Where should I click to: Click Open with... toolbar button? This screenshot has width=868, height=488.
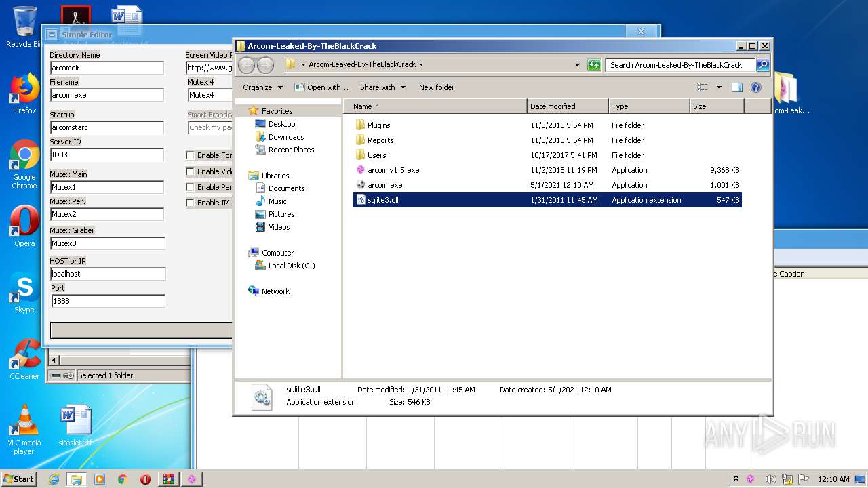(321, 87)
